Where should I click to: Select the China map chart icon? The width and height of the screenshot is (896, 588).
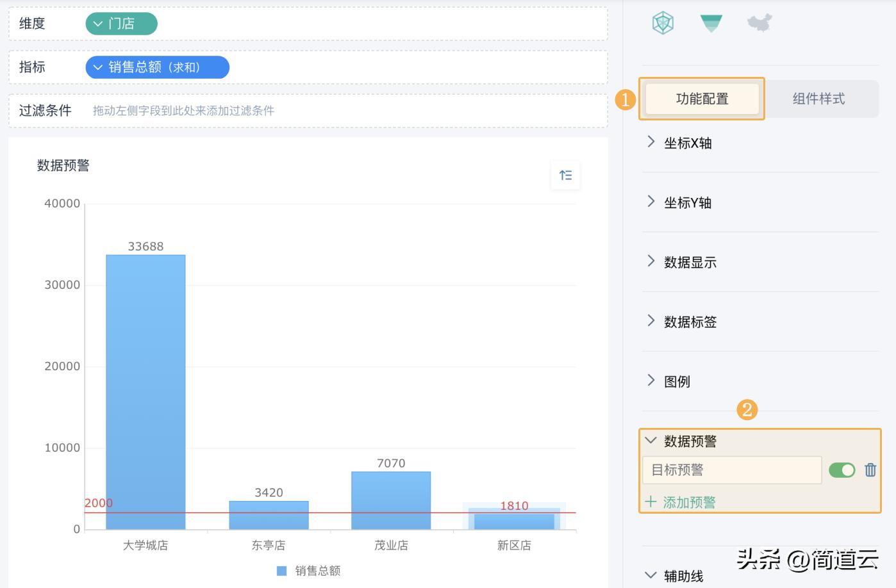[x=759, y=24]
